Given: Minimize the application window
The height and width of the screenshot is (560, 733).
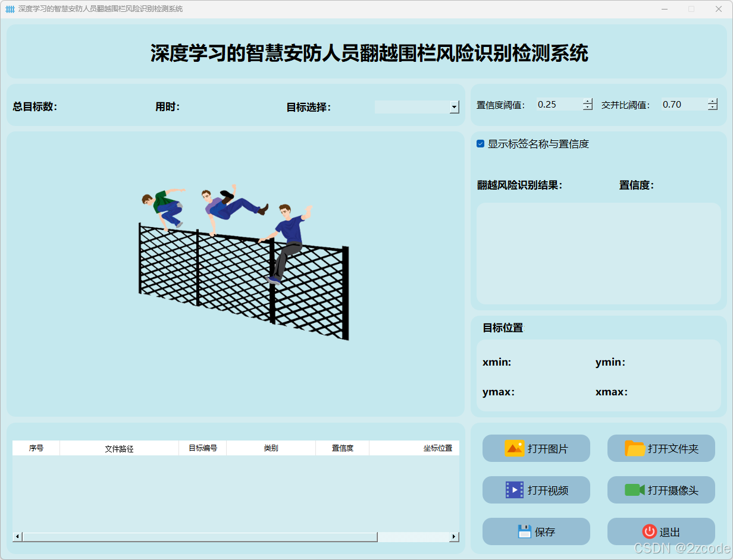Looking at the screenshot, I should pos(665,9).
